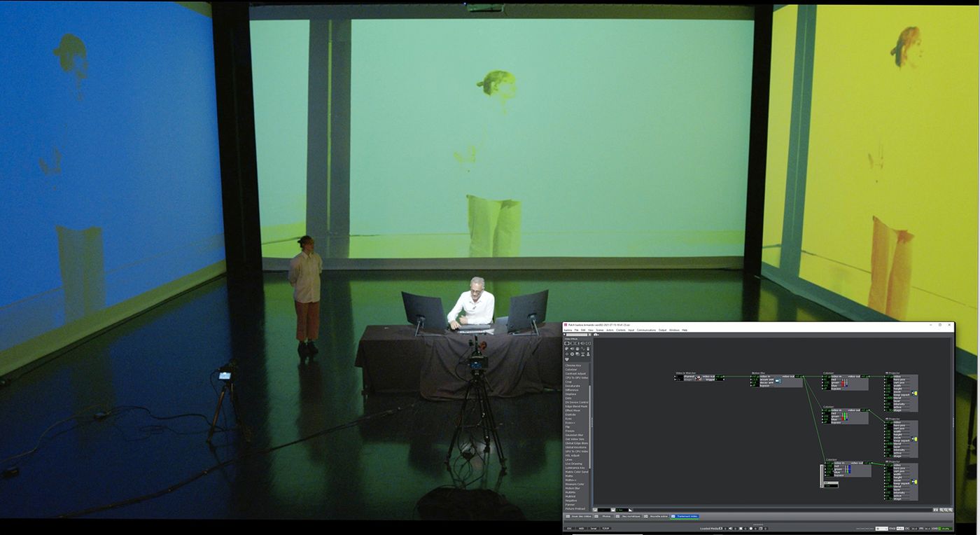This screenshot has height=535, width=980.
Task: Select the Photos scene in the scene list
Action: pos(606,516)
